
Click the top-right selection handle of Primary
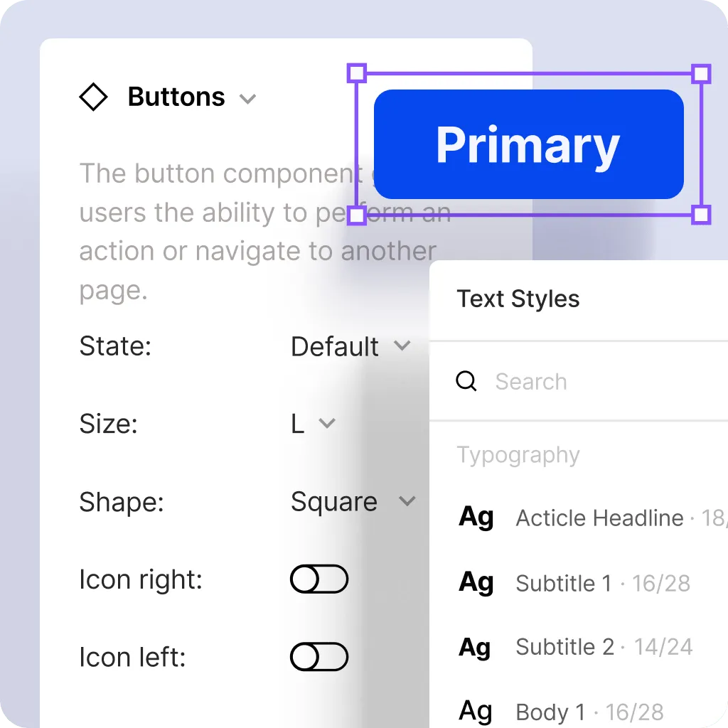click(x=701, y=73)
